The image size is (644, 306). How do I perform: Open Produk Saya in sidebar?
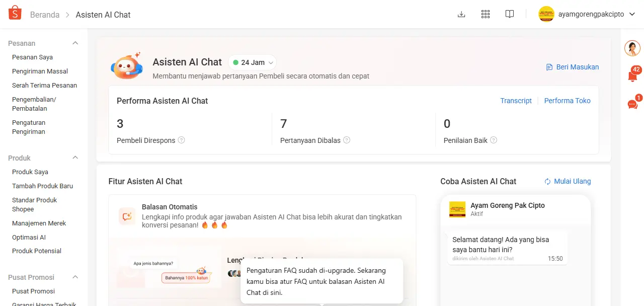coord(30,172)
